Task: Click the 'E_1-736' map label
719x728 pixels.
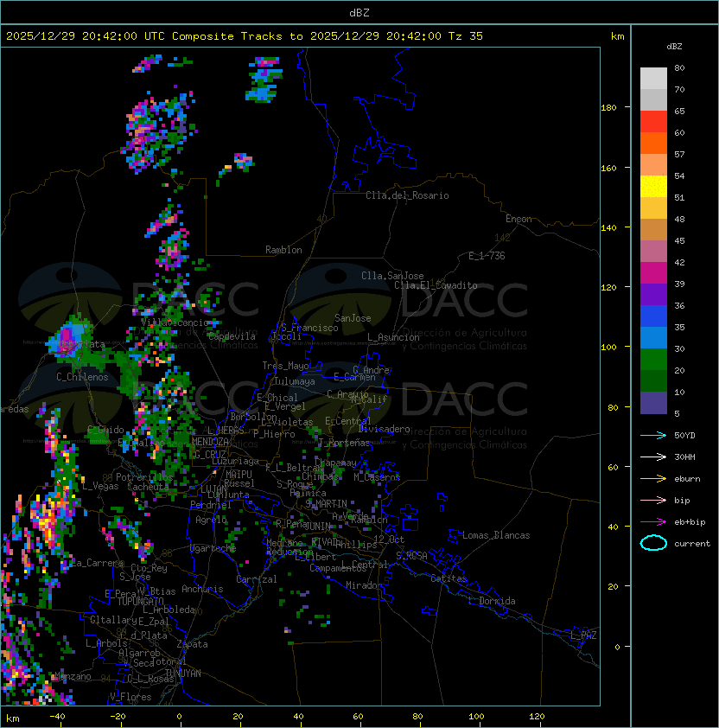Action: [x=487, y=256]
